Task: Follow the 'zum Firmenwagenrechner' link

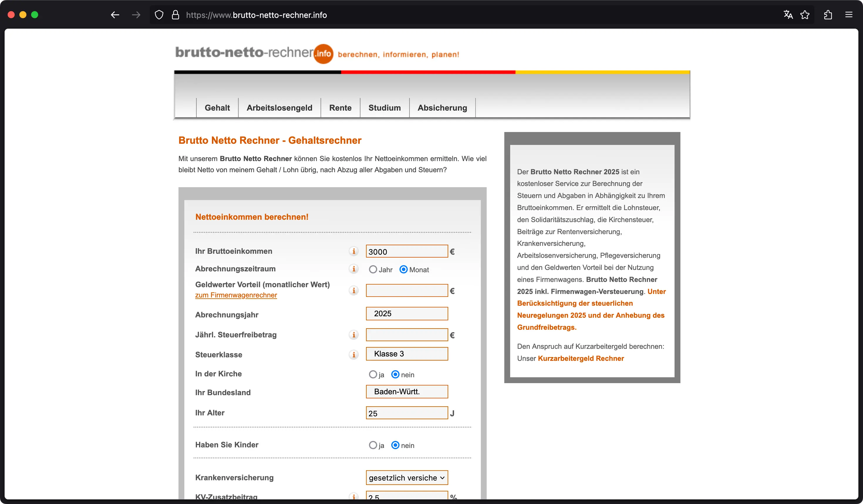Action: click(x=236, y=295)
